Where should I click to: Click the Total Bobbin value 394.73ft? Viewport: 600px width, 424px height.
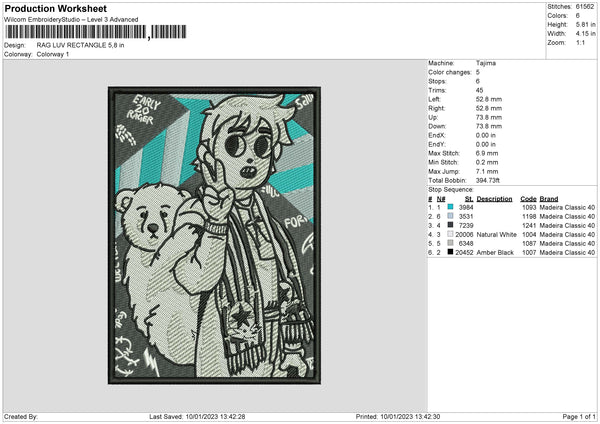click(x=488, y=180)
